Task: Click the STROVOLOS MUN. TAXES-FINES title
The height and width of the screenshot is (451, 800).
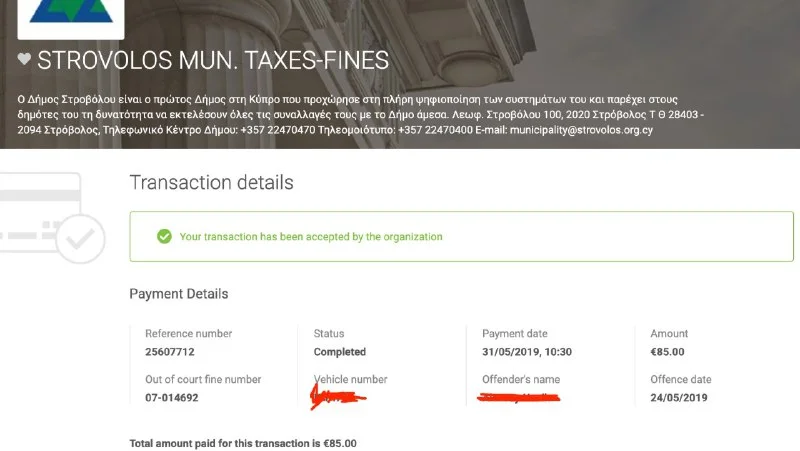Action: (x=212, y=60)
